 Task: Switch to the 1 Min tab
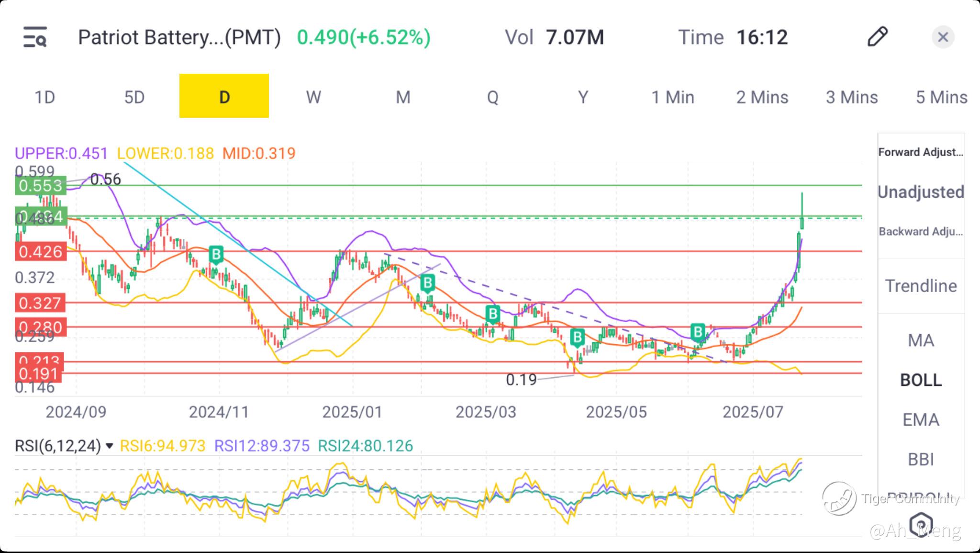(x=672, y=97)
